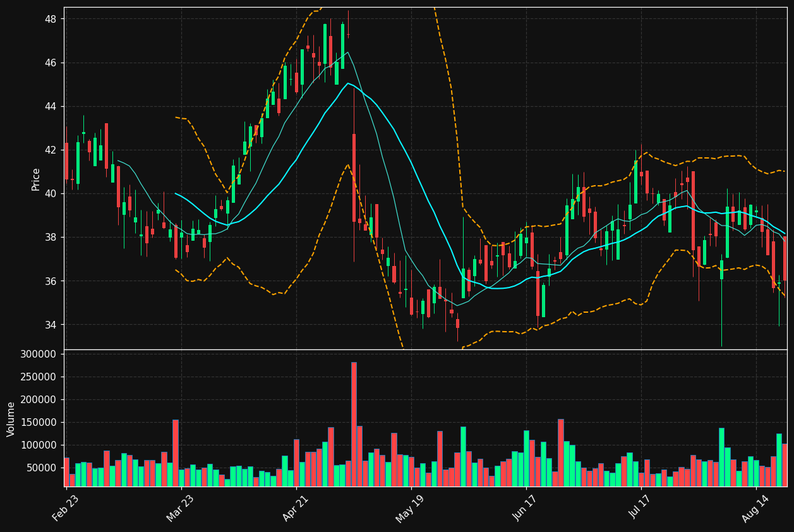The height and width of the screenshot is (532, 794).
Task: Click the 'Mar 23' date label
Action: (x=181, y=508)
